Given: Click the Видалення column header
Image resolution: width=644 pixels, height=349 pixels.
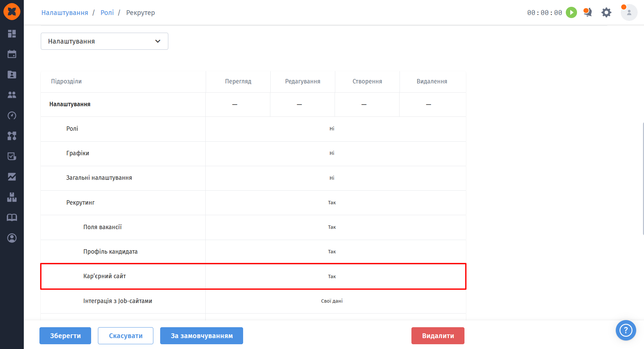Looking at the screenshot, I should [x=432, y=81].
